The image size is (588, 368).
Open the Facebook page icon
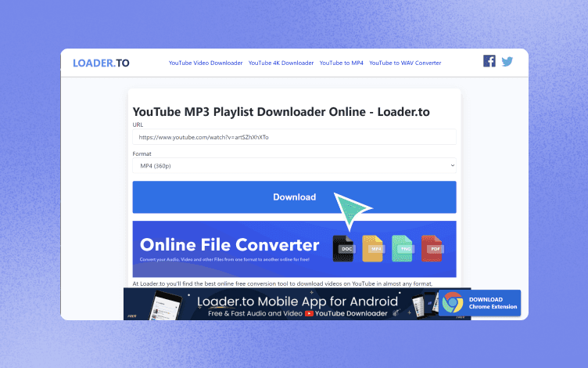coord(489,61)
